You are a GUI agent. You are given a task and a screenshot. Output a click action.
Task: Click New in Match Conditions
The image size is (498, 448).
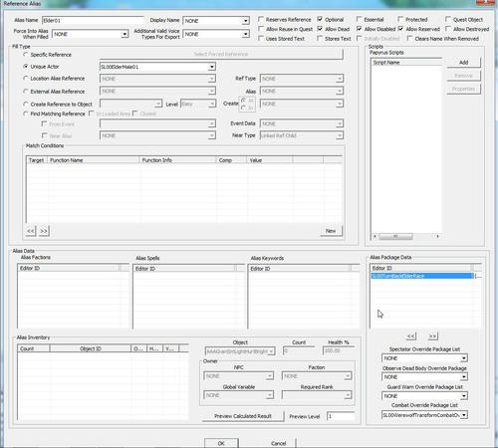click(331, 231)
